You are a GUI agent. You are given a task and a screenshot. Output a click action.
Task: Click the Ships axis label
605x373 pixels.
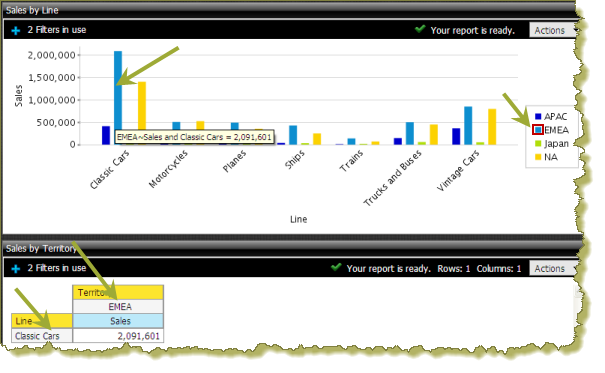(295, 160)
